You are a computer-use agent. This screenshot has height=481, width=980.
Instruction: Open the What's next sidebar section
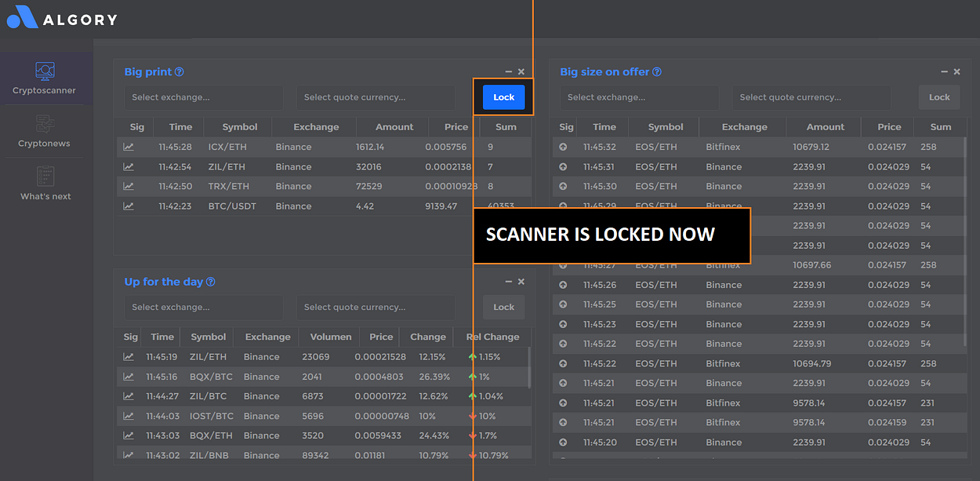tap(45, 184)
